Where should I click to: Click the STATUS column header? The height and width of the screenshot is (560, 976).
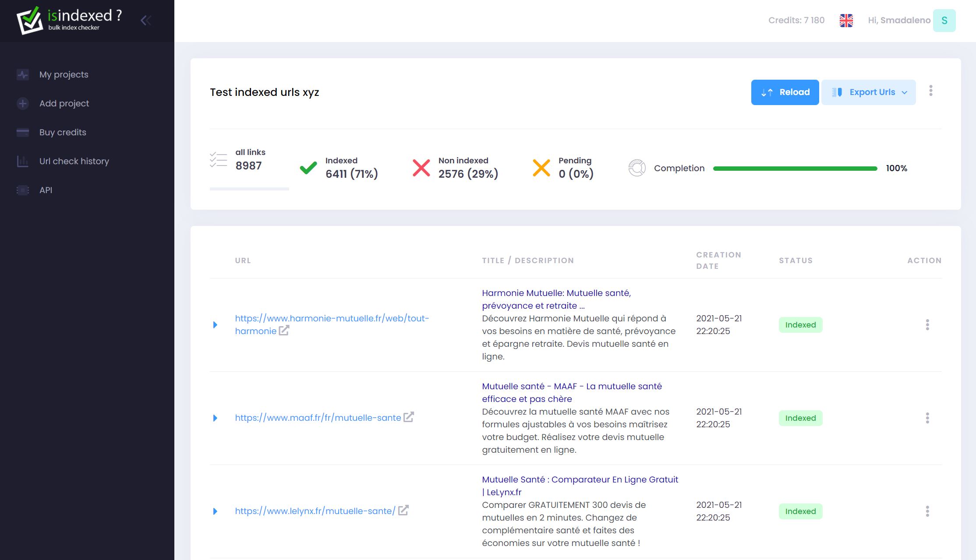pyautogui.click(x=796, y=261)
